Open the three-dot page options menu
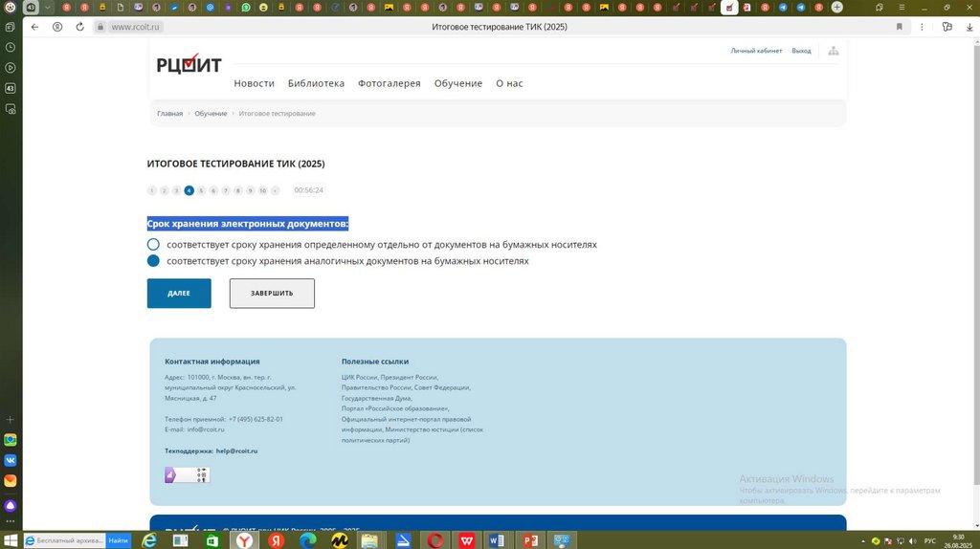This screenshot has height=549, width=980. tap(922, 27)
